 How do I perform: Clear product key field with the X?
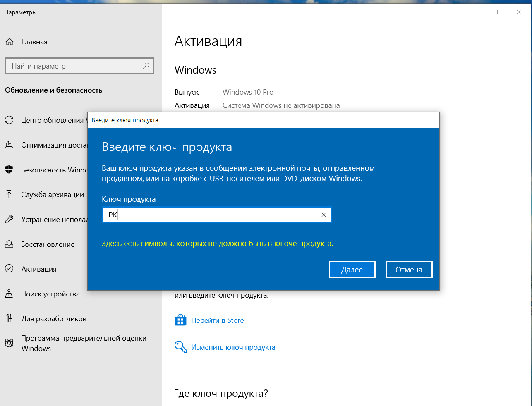coord(324,215)
